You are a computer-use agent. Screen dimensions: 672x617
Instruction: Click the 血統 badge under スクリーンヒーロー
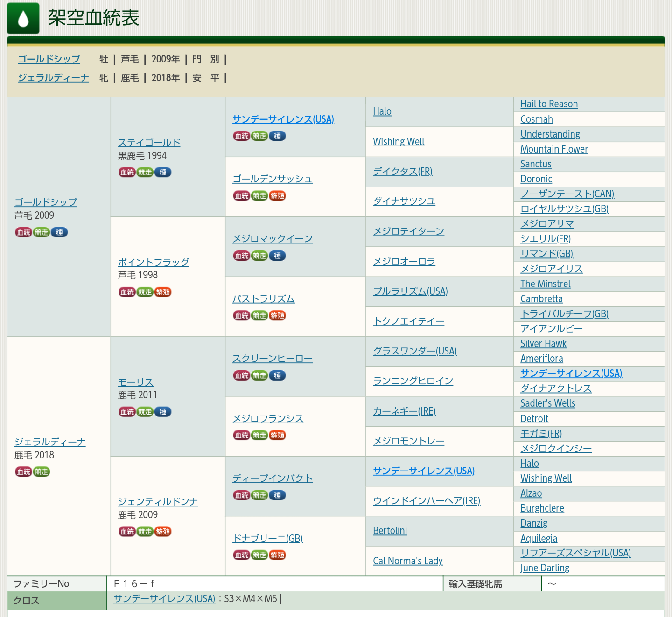tap(242, 375)
